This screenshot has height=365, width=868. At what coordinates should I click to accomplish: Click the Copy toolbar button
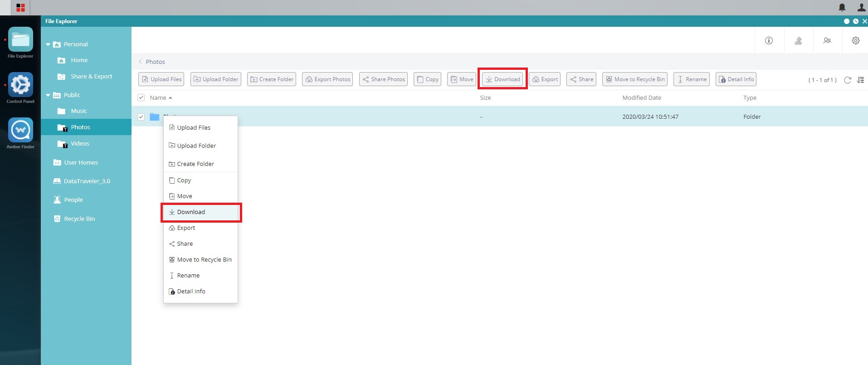point(427,79)
